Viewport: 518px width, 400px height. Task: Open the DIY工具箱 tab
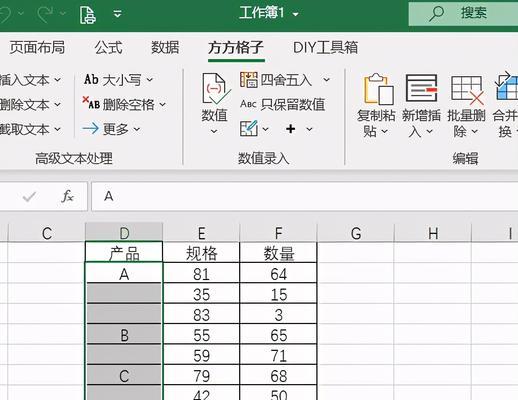(325, 47)
